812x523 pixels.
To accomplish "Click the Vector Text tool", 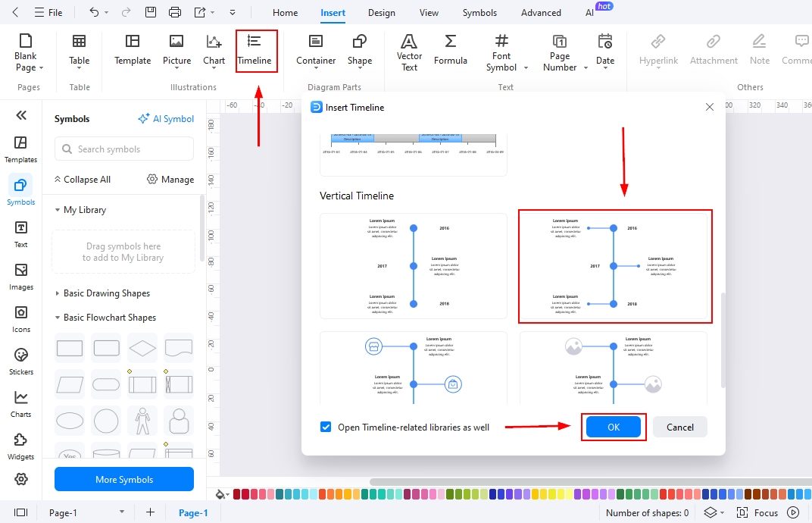I will [408, 51].
